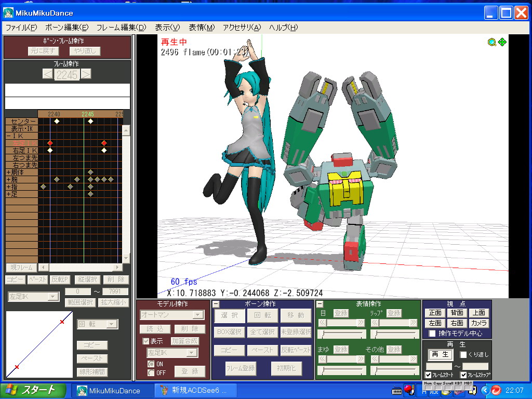Adjust the リップ morph slider
This screenshot has height=399, width=532.
click(x=395, y=334)
